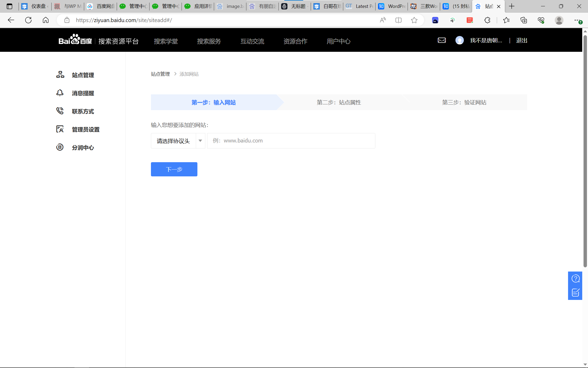Focus the website URL input field

coord(291,141)
